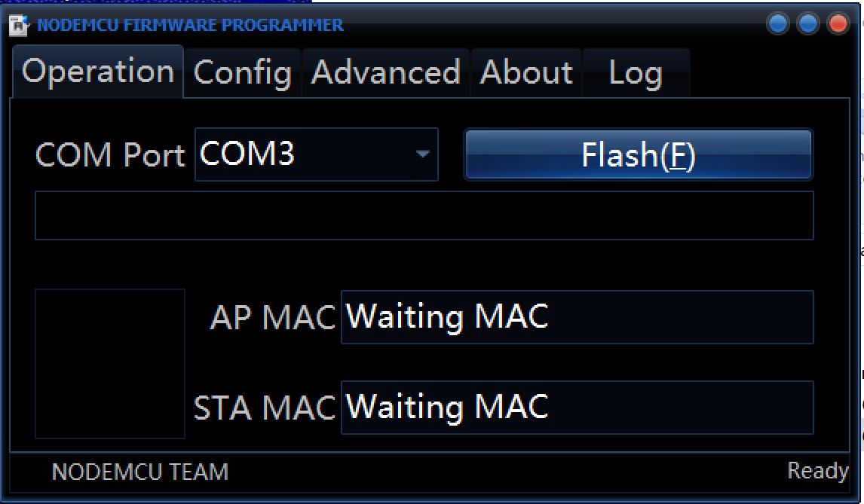Maximize window using second blue circle button
This screenshot has height=504, width=864.
pyautogui.click(x=807, y=24)
